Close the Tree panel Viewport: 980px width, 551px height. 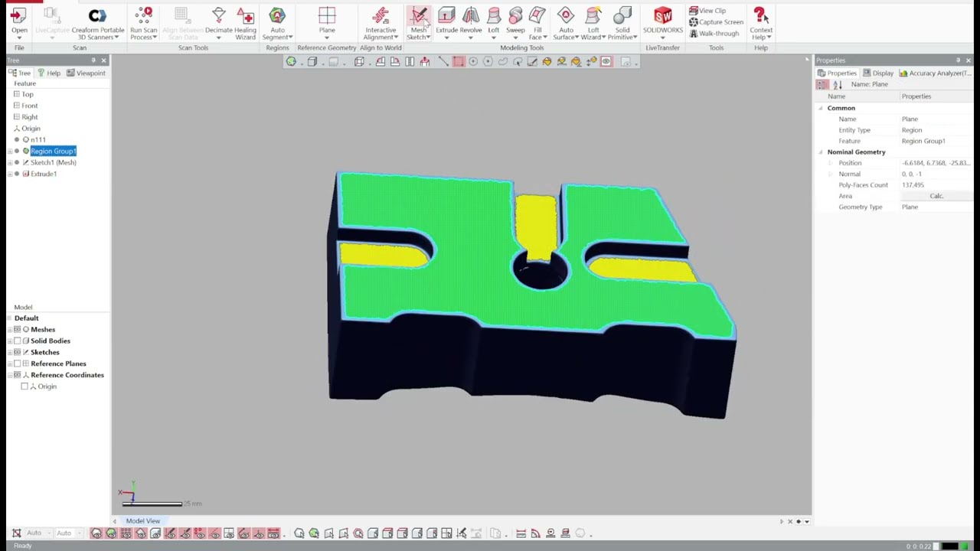pyautogui.click(x=103, y=60)
